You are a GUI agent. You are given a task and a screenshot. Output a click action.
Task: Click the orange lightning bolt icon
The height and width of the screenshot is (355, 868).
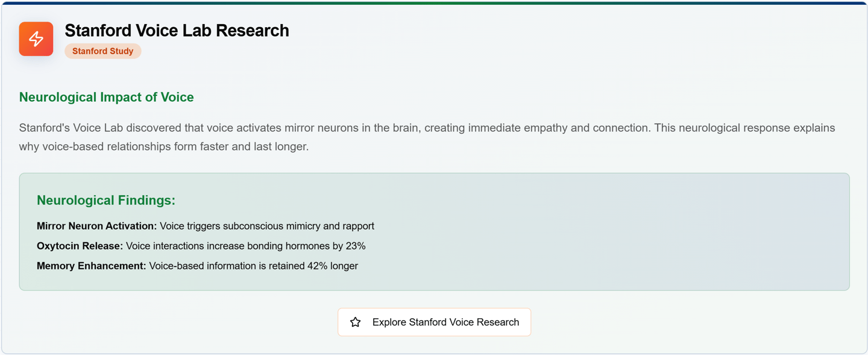[36, 39]
